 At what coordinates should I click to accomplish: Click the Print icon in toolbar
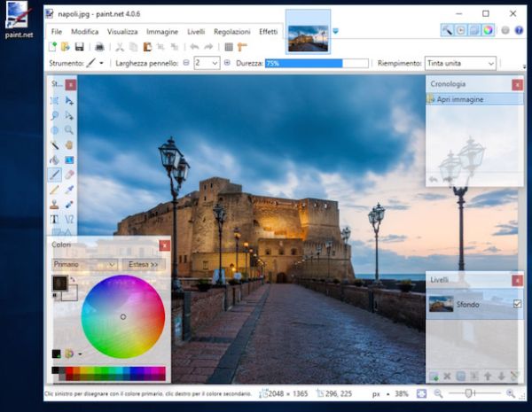pos(99,46)
